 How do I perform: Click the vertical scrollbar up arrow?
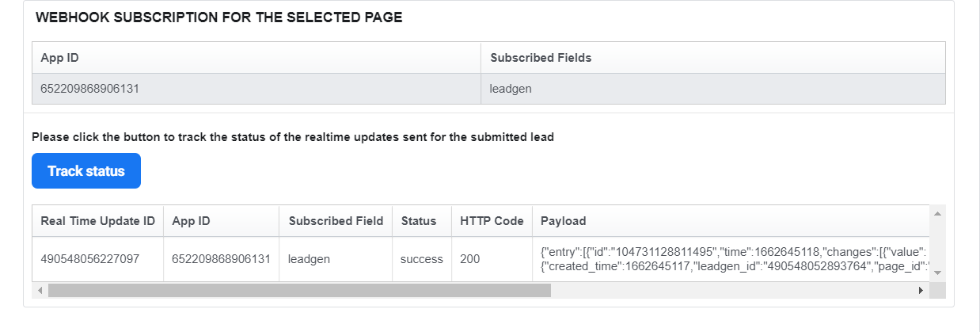point(937,214)
